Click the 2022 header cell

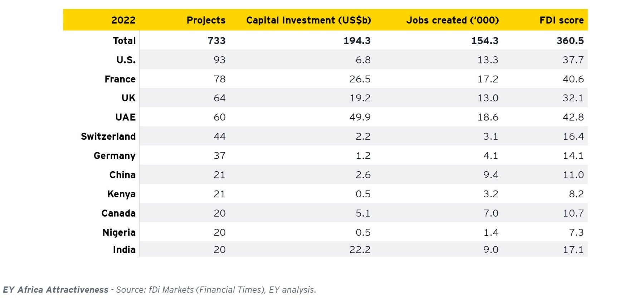pos(123,20)
